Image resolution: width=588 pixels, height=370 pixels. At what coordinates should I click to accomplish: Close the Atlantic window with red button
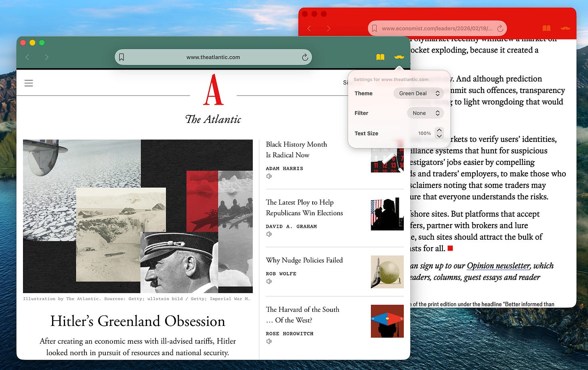(23, 42)
